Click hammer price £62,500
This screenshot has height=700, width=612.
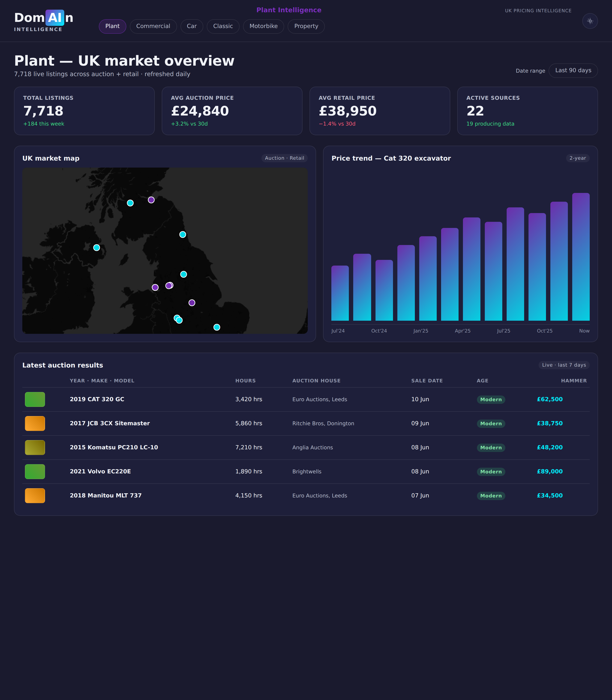(x=549, y=399)
